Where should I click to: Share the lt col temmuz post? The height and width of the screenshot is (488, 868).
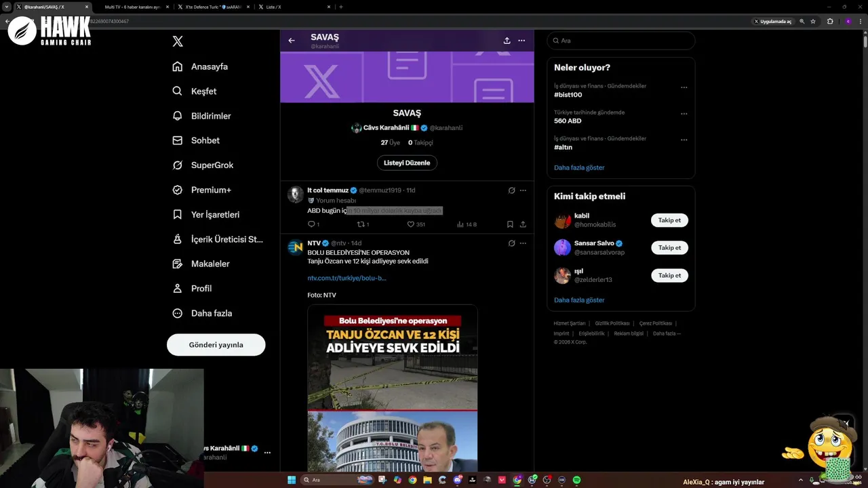pos(523,224)
